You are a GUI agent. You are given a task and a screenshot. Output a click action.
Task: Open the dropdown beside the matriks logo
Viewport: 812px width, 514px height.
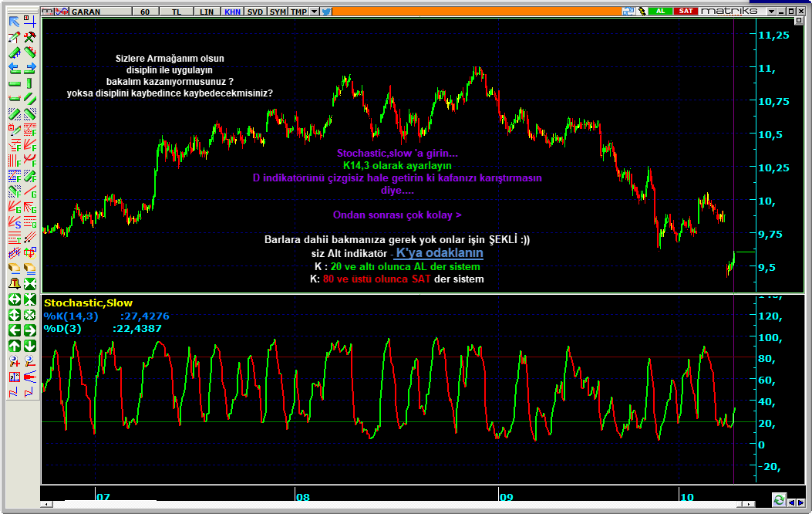point(772,12)
